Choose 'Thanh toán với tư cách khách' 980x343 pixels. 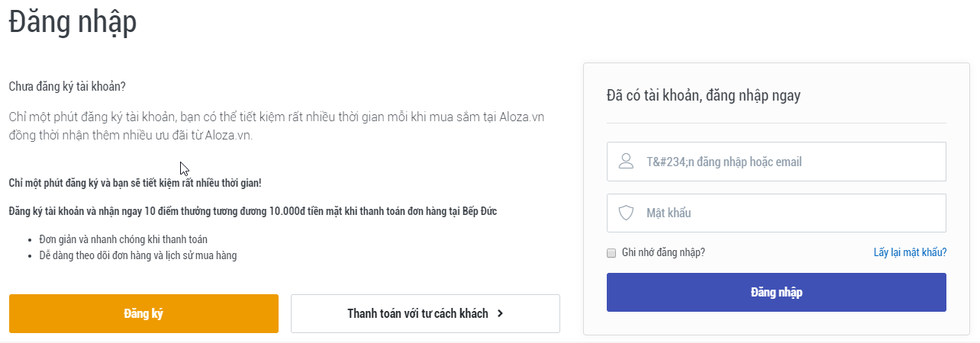pyautogui.click(x=417, y=313)
